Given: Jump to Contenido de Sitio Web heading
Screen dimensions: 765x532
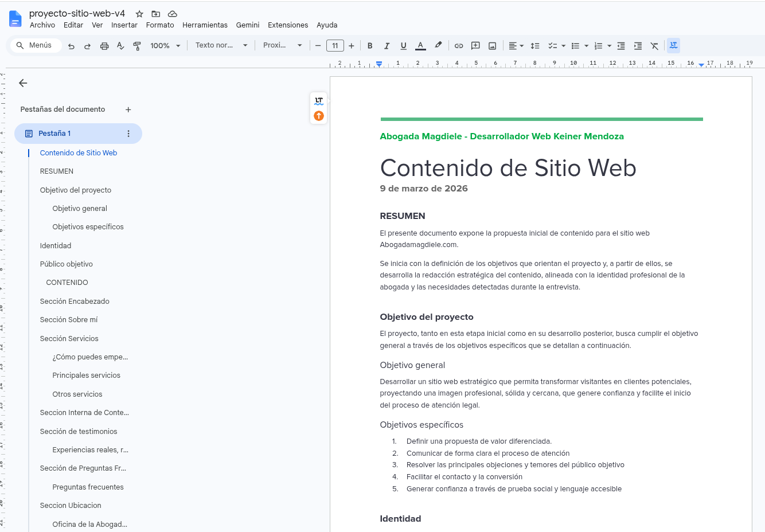Looking at the screenshot, I should pos(79,153).
